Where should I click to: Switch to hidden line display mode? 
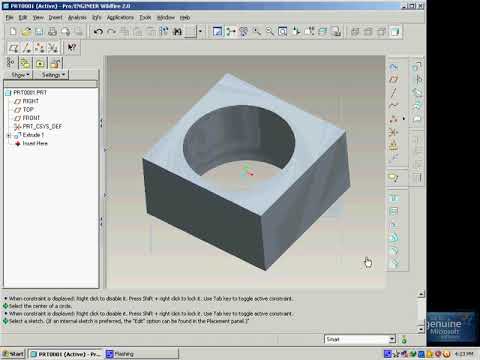[x=368, y=31]
